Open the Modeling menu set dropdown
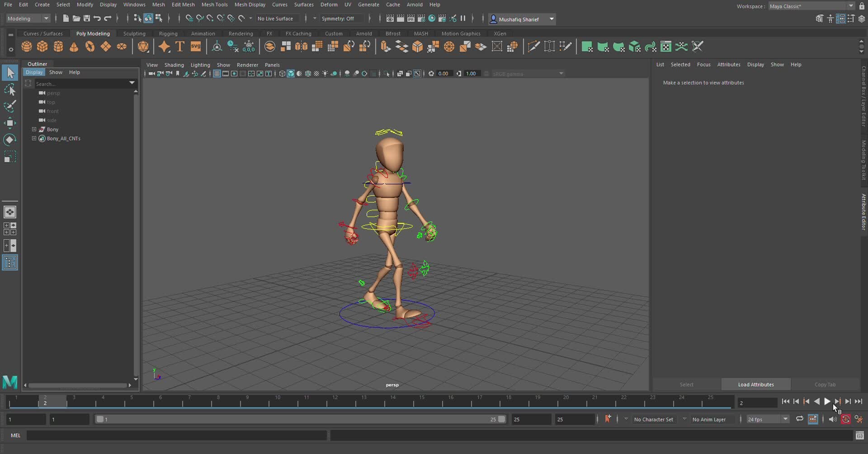868x454 pixels. (28, 19)
